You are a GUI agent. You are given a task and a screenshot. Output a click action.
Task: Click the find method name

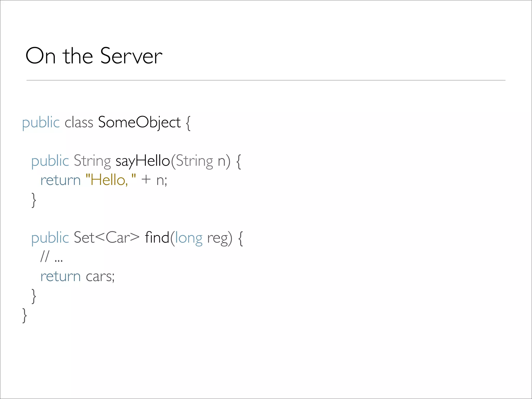[x=157, y=237]
